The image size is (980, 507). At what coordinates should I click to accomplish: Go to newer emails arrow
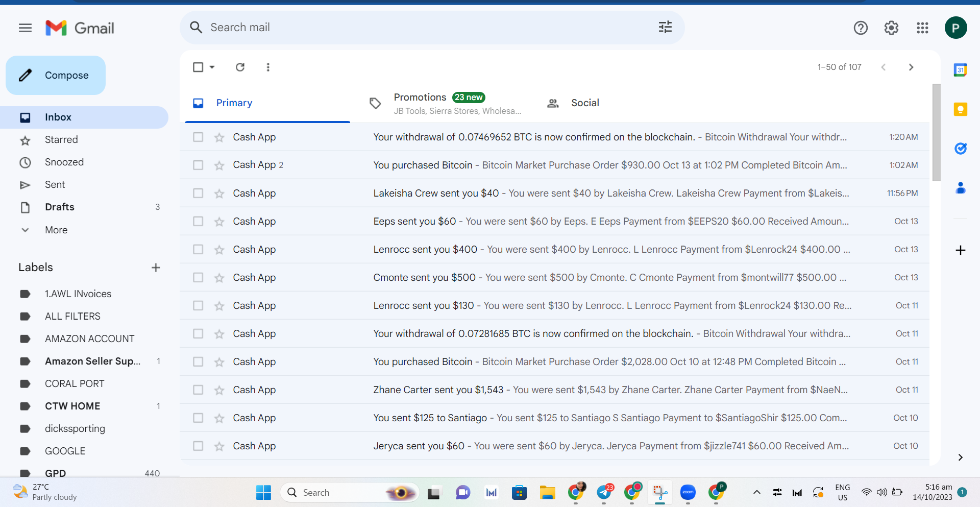(883, 67)
